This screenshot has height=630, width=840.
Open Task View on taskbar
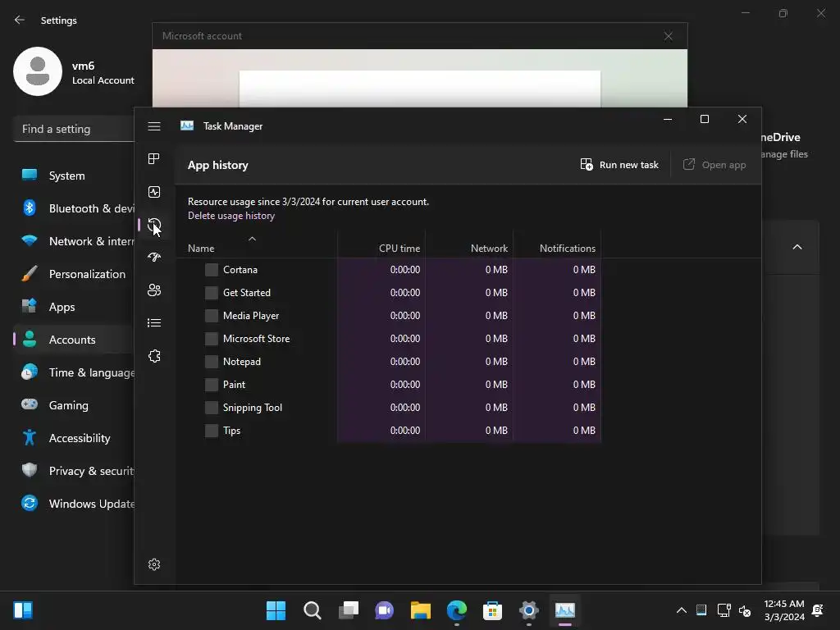348,610
